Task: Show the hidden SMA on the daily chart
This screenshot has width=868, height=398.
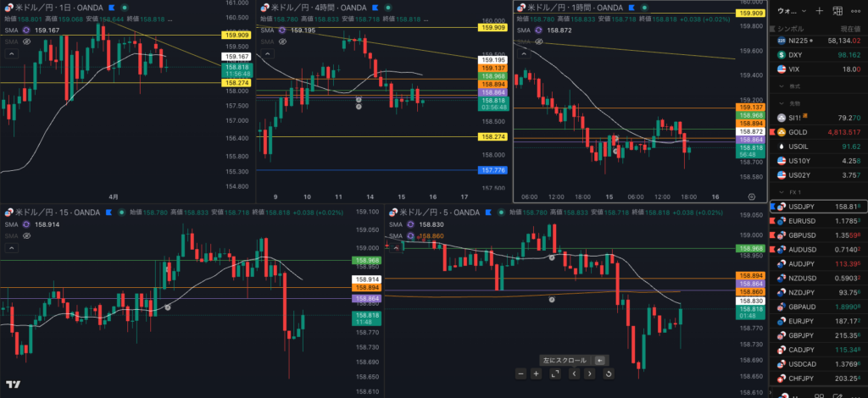Action: (x=25, y=41)
